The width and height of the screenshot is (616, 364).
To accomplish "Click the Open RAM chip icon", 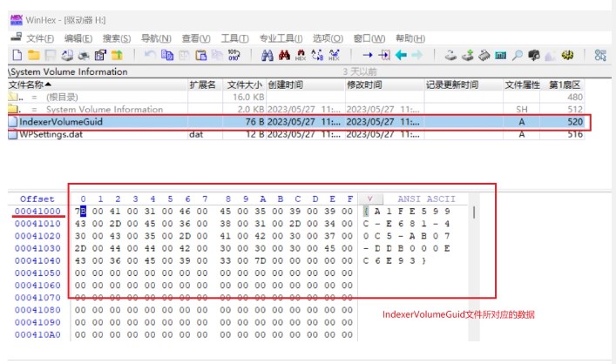I will (484, 56).
